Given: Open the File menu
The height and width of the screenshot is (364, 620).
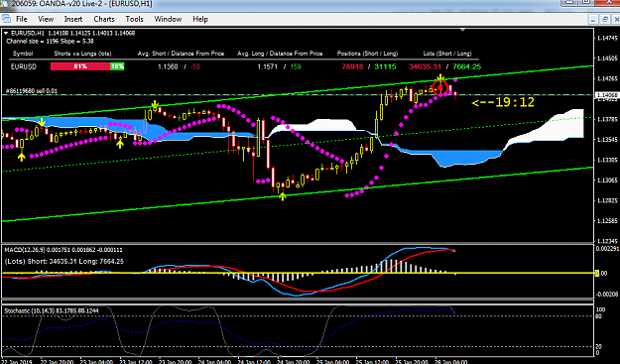Looking at the screenshot, I should 22,19.
